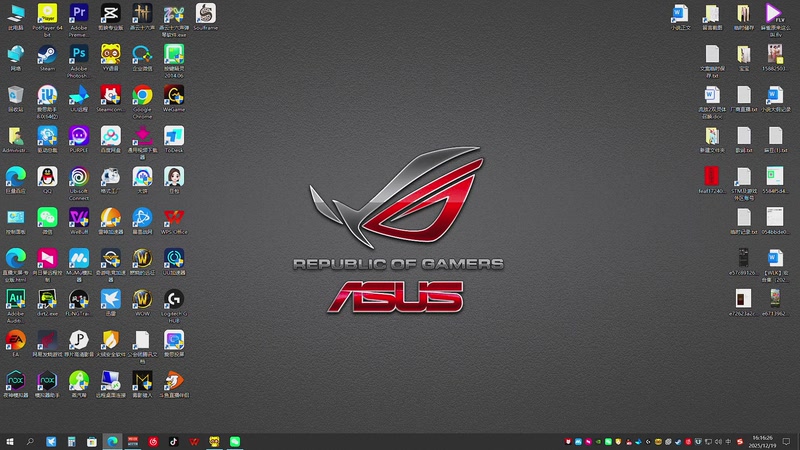Select the 企业微信 desktop shortcut
Viewport: 800px width, 450px height.
pos(142,58)
